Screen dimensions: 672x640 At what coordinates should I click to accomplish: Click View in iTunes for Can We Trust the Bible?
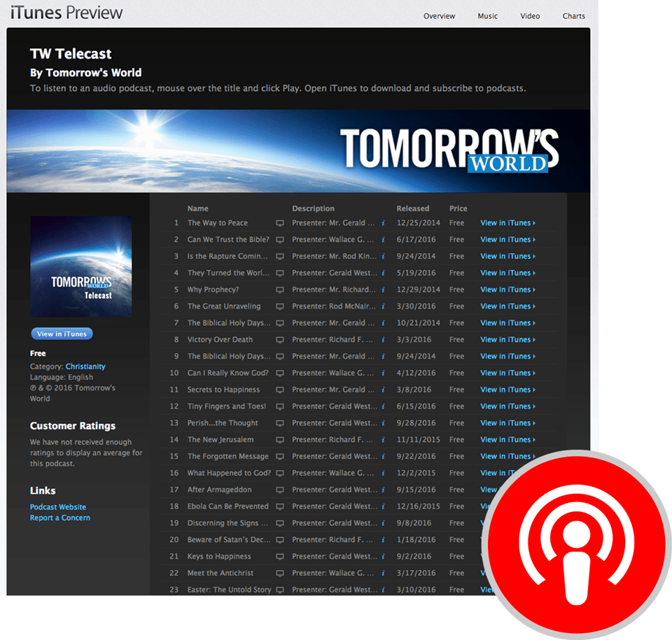click(x=508, y=239)
